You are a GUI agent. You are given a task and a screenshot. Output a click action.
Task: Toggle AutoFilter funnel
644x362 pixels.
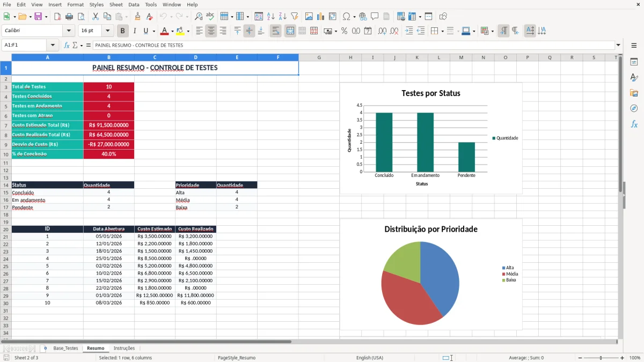coord(294,17)
